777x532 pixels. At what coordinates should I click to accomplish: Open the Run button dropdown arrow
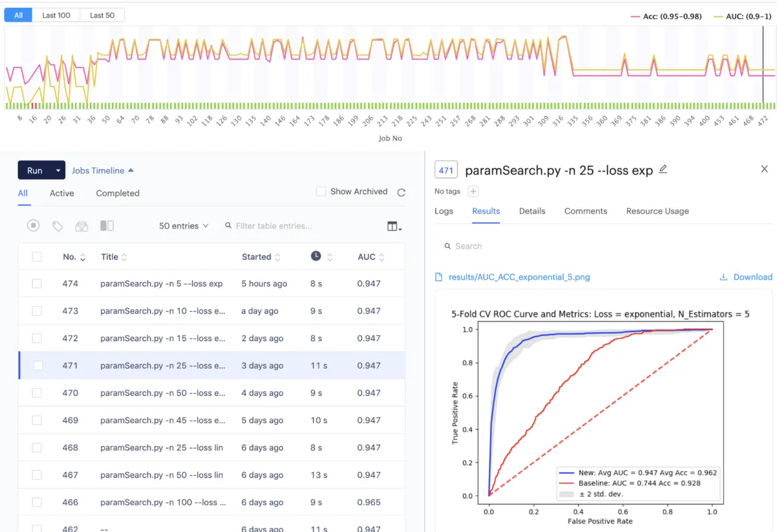coord(58,171)
